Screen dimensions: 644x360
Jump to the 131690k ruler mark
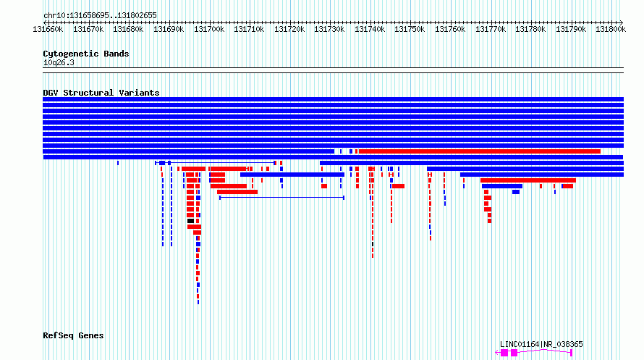169,29
